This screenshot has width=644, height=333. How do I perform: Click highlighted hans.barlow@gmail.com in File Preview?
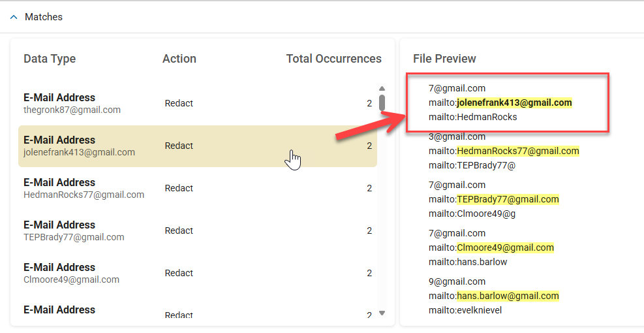pos(508,296)
